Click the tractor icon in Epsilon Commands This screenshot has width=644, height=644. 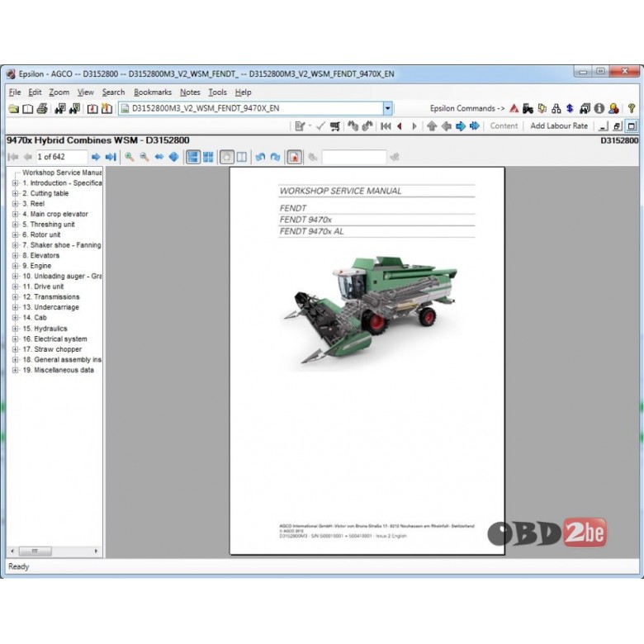pyautogui.click(x=528, y=108)
